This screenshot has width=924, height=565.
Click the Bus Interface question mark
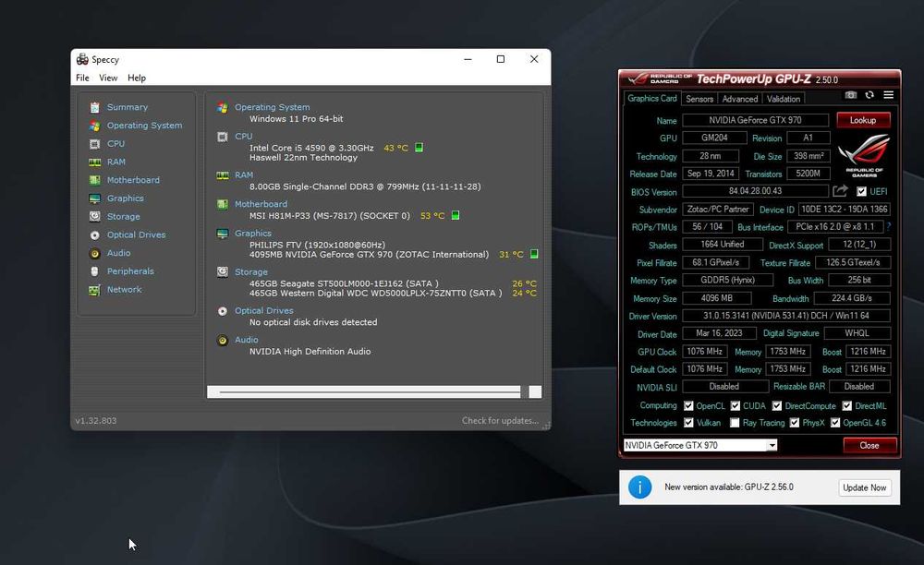click(889, 226)
